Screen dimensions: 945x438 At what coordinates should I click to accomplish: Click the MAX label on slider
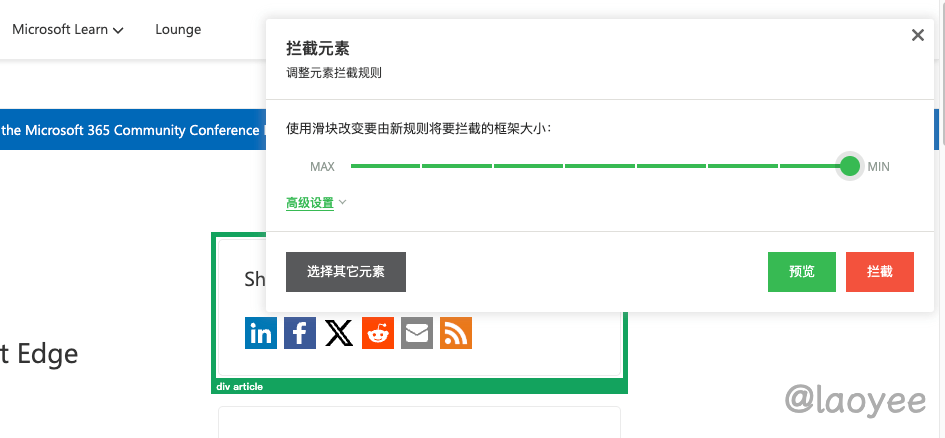point(322,167)
